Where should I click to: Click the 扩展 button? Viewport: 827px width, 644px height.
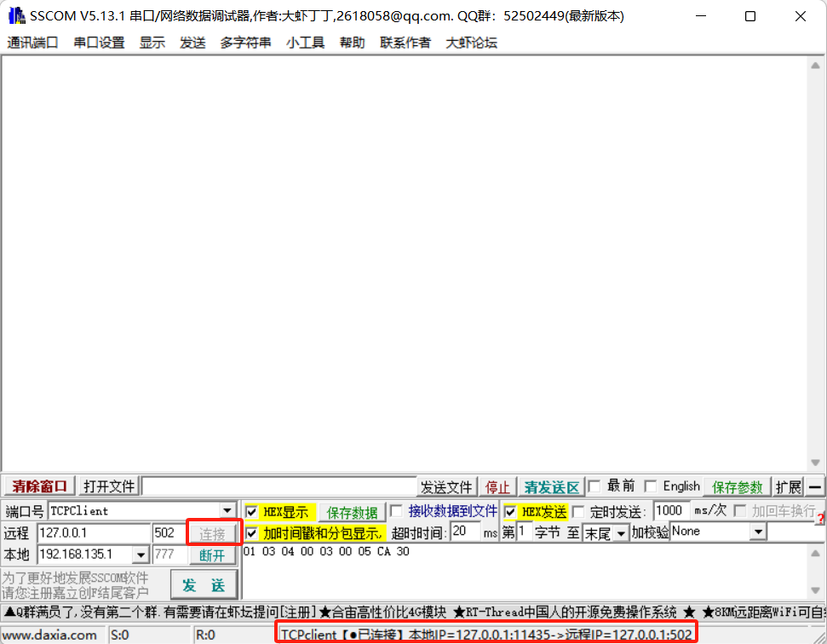788,486
